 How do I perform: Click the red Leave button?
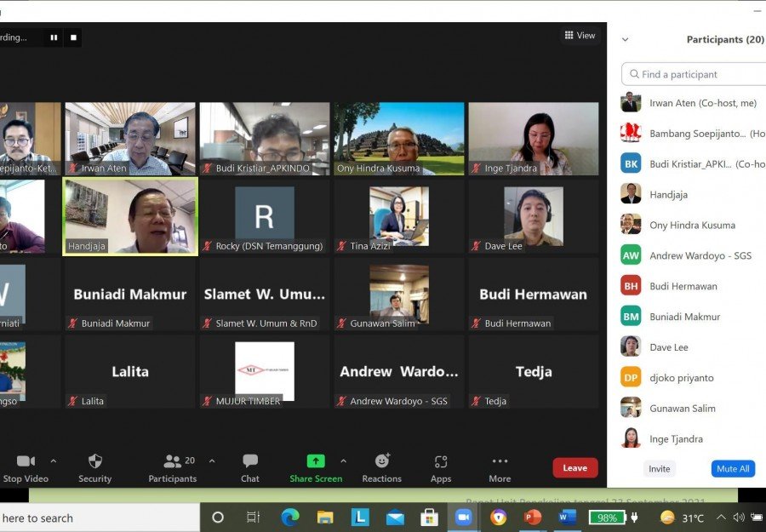[575, 468]
